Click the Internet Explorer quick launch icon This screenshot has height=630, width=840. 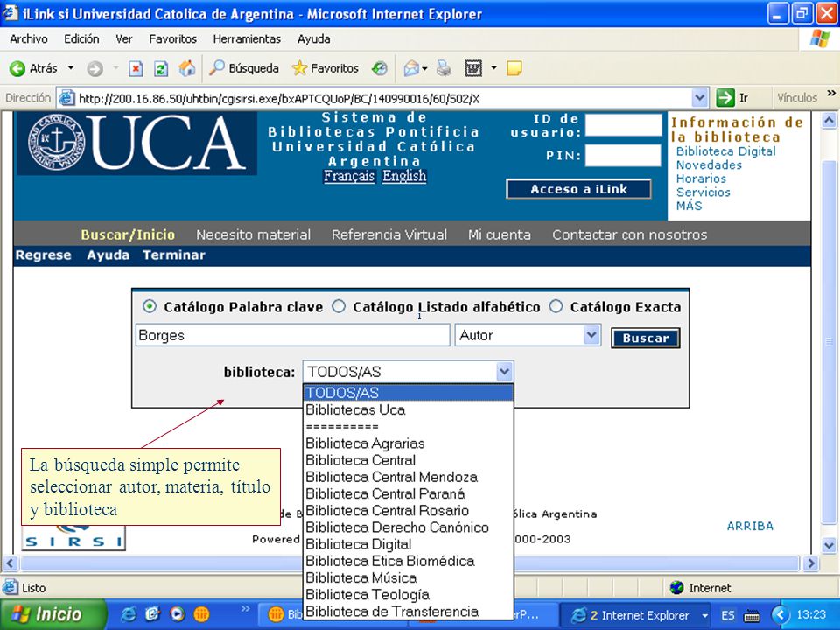pos(128,614)
